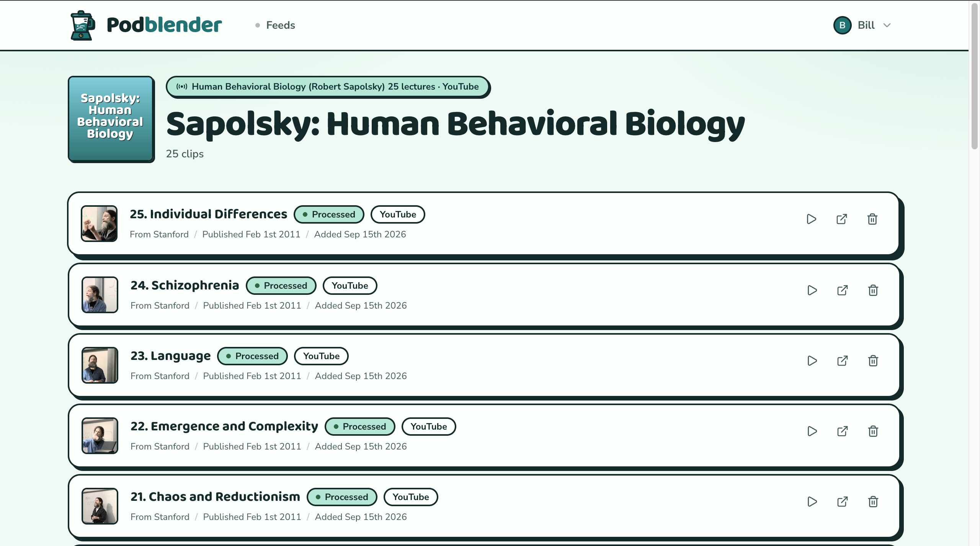Click thumbnail of 23. Language
The width and height of the screenshot is (980, 546).
point(100,365)
